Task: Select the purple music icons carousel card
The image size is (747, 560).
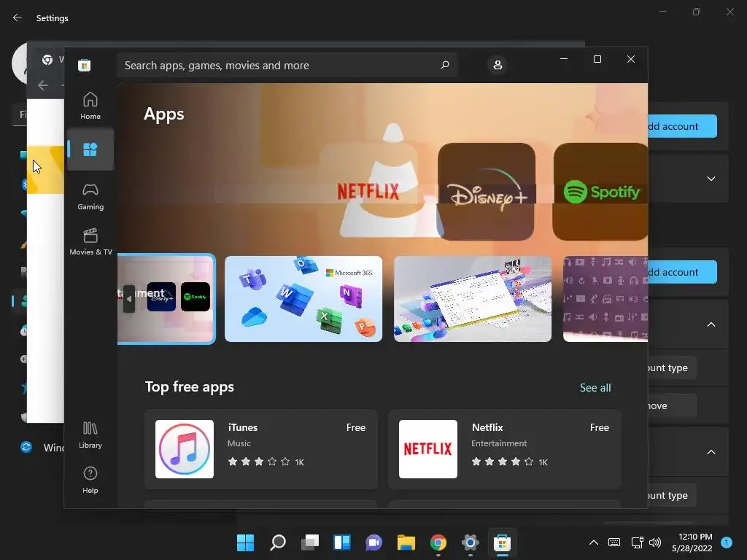Action: pyautogui.click(x=605, y=298)
